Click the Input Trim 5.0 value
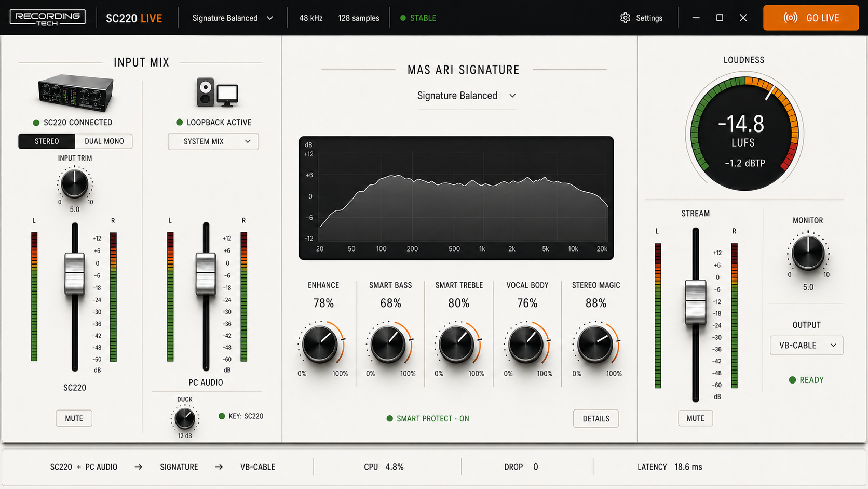Screen dimensions: 868x489 coord(75,209)
